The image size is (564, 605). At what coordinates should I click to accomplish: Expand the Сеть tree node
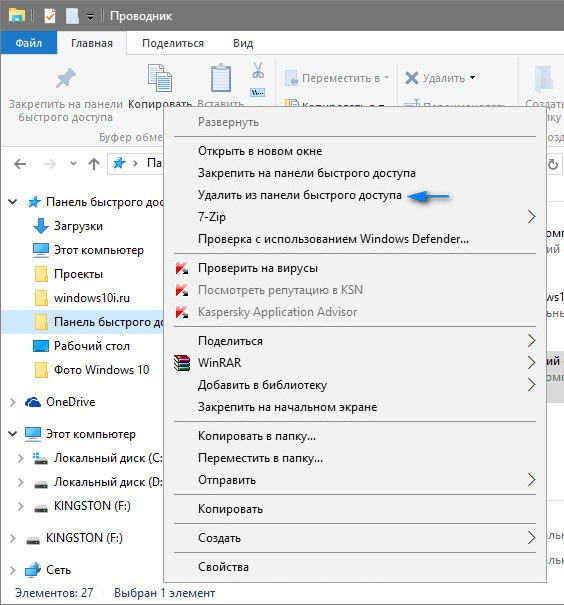pyautogui.click(x=13, y=570)
